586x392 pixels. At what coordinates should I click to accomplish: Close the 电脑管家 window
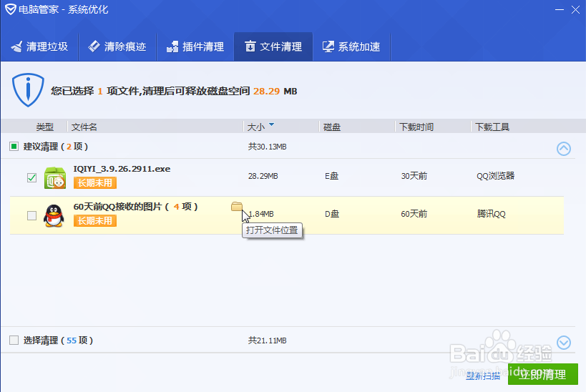[x=575, y=9]
